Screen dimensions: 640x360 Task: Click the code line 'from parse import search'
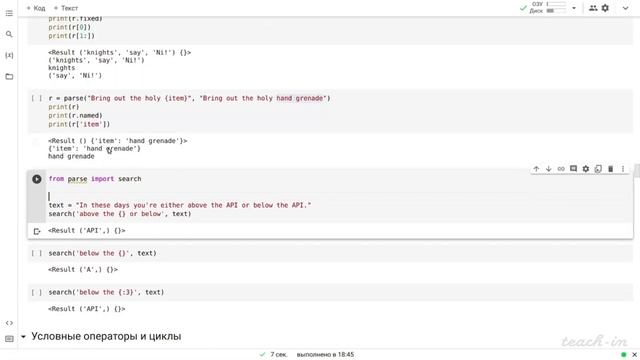pos(95,179)
